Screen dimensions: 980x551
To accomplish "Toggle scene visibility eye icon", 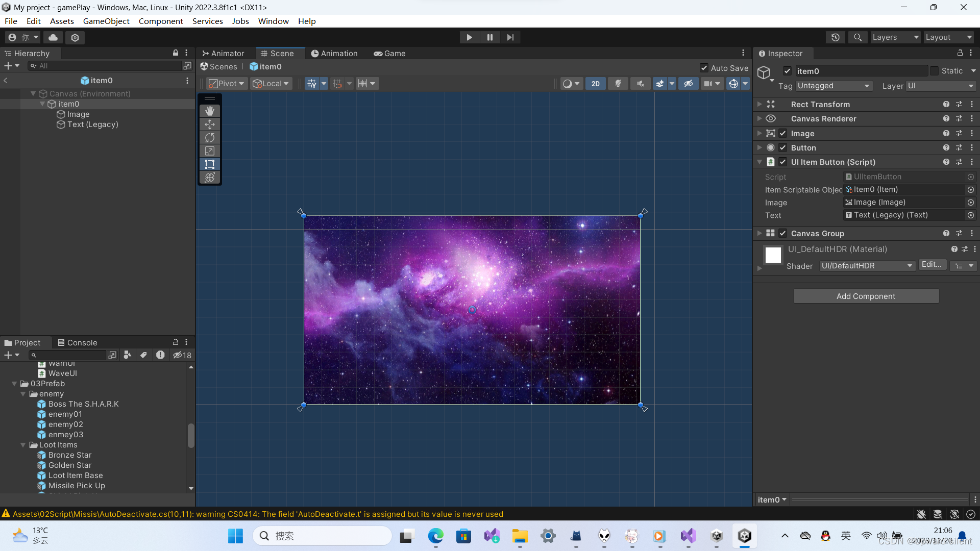I will pyautogui.click(x=688, y=83).
